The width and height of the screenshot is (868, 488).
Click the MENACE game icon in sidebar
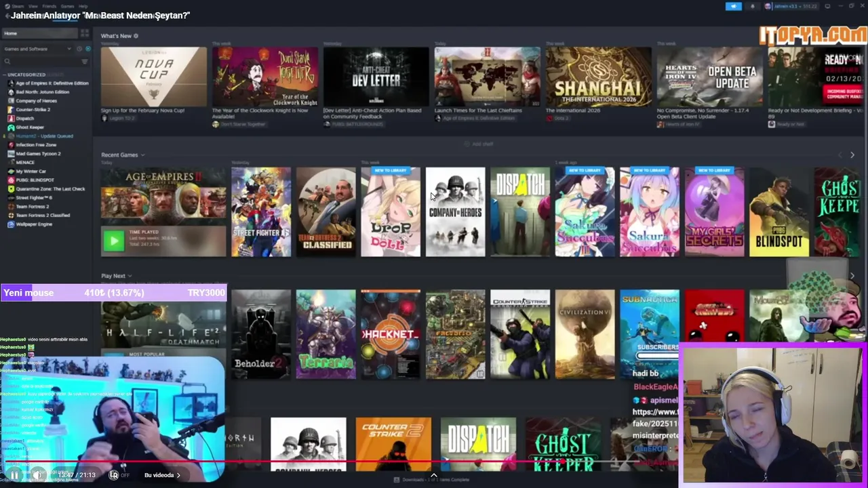[x=11, y=163]
